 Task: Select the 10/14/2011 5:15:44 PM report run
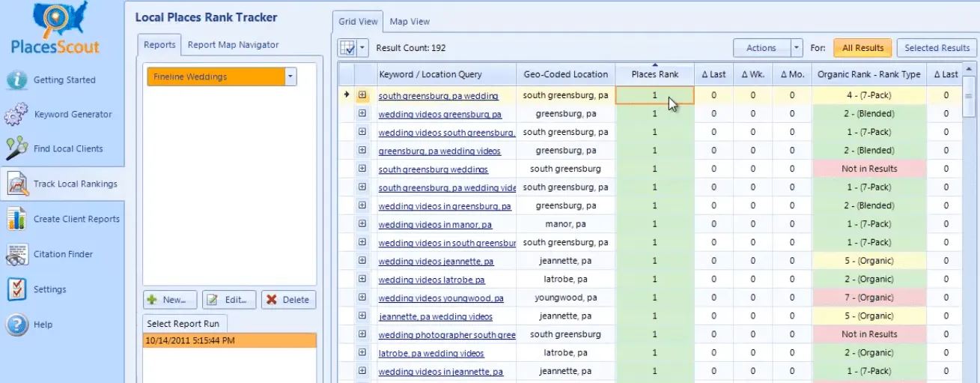pyautogui.click(x=229, y=340)
